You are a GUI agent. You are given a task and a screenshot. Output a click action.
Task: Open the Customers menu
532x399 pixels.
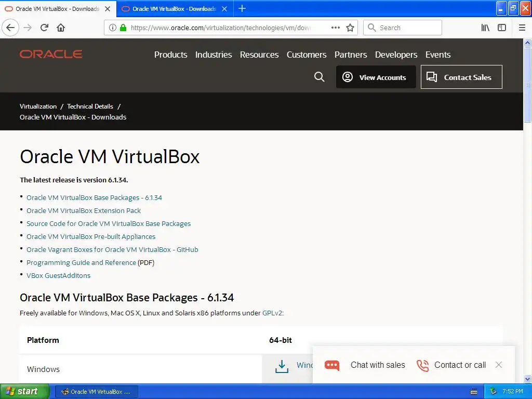tap(307, 55)
